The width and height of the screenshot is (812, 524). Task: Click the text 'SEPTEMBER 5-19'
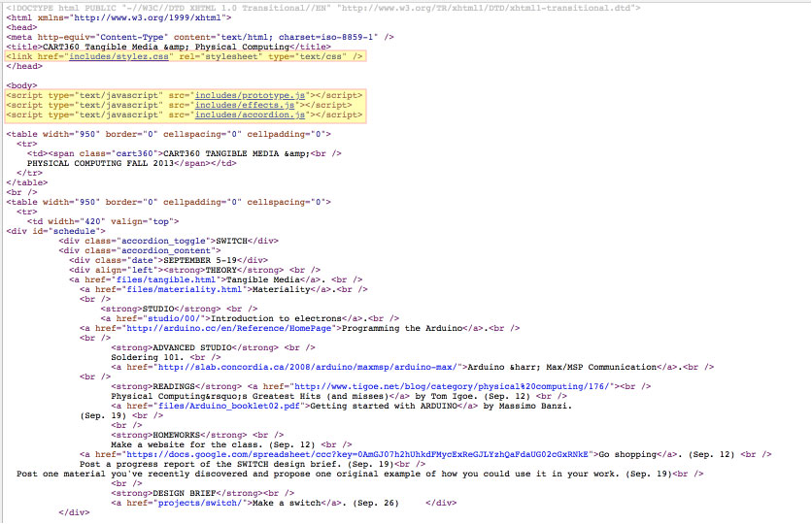200,261
